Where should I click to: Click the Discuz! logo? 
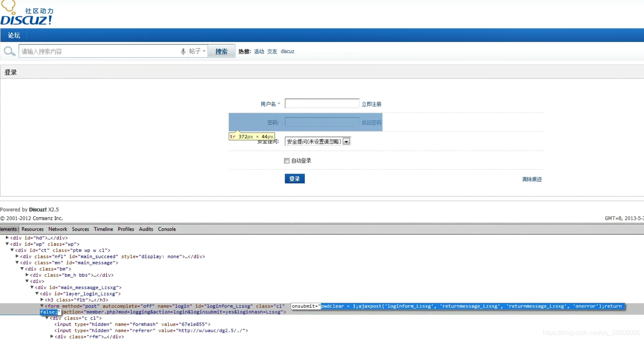point(26,13)
